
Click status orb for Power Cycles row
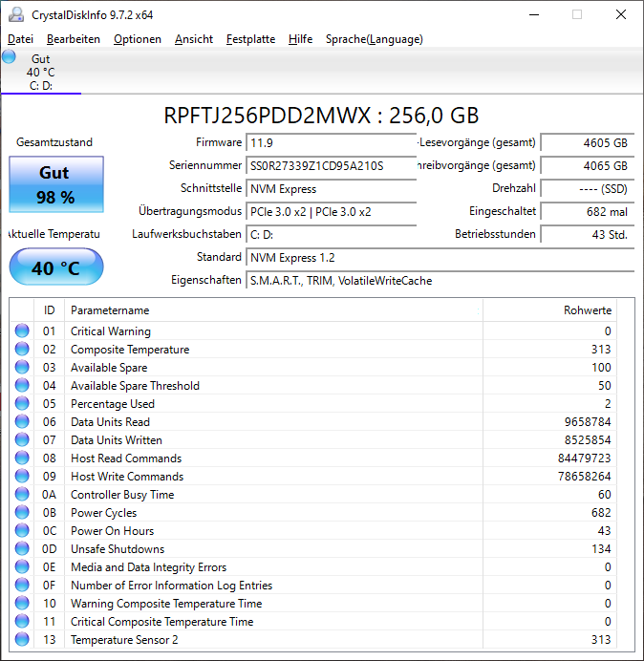[x=22, y=512]
